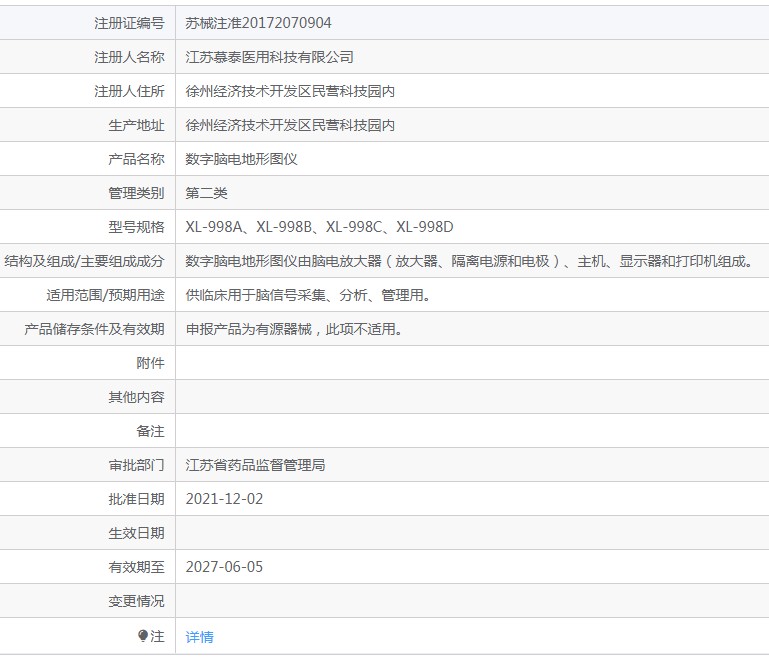
Task: Click the 结构及组成/主要组成成分 label
Action: point(84,261)
